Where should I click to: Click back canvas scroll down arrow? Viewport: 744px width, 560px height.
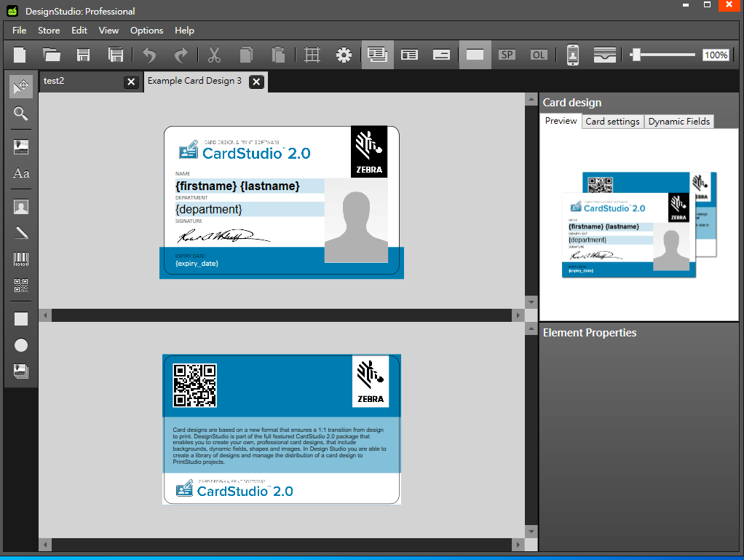pos(531,532)
